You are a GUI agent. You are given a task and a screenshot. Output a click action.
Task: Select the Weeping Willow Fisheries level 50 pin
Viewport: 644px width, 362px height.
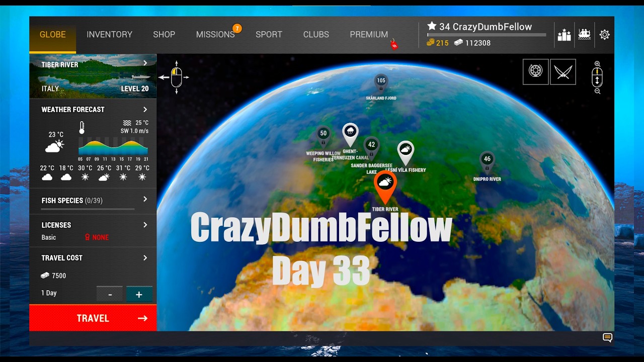tap(324, 135)
